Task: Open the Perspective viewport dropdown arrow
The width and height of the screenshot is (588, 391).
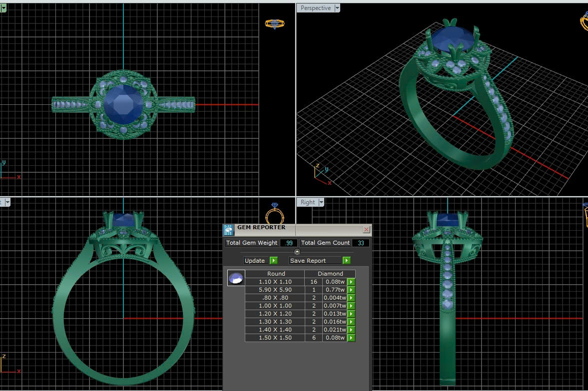Action: pos(337,8)
